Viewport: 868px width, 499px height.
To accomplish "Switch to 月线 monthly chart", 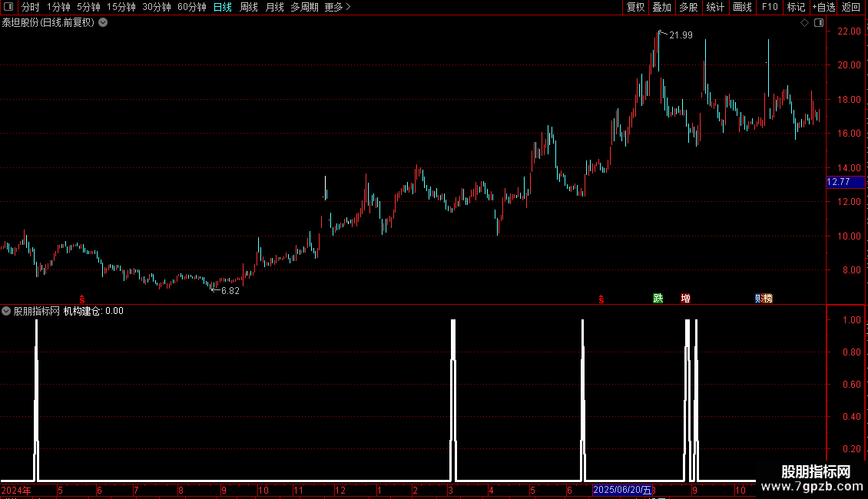I will point(274,7).
